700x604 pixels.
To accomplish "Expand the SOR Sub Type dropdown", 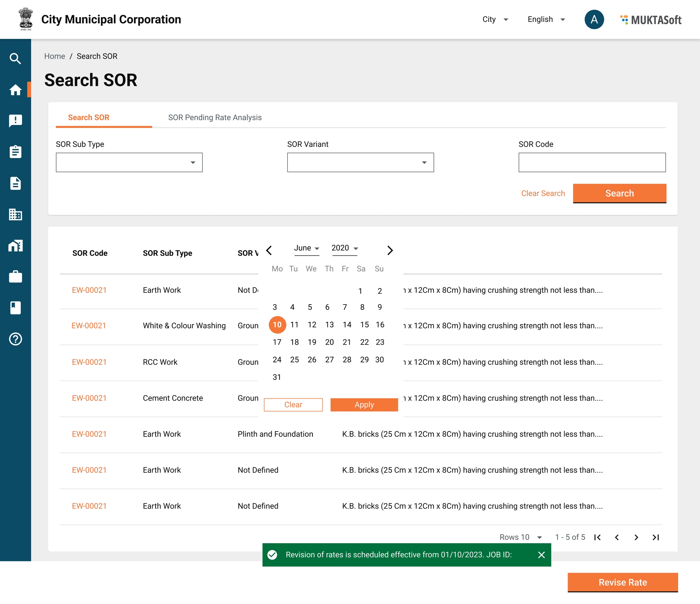I will click(x=129, y=163).
